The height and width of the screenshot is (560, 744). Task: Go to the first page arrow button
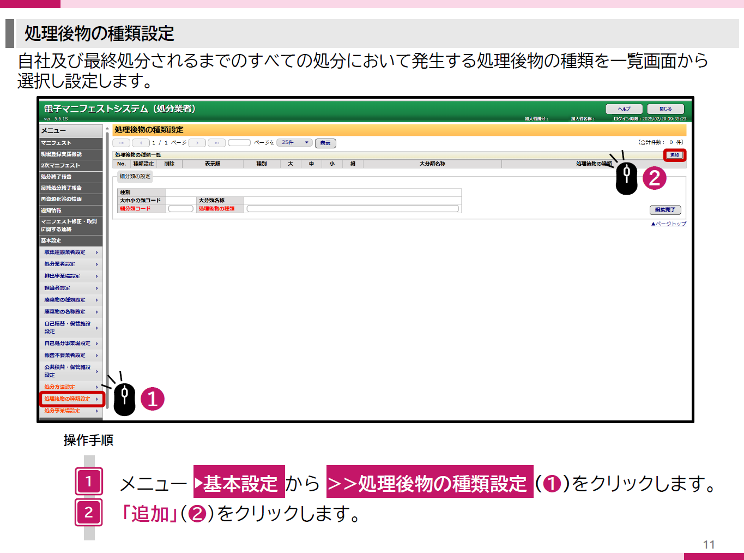[x=121, y=143]
